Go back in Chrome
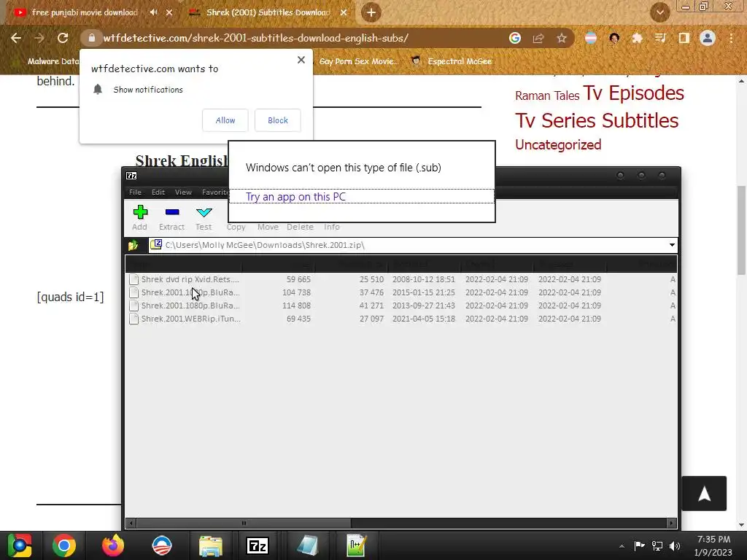The height and width of the screenshot is (560, 747). pos(16,38)
